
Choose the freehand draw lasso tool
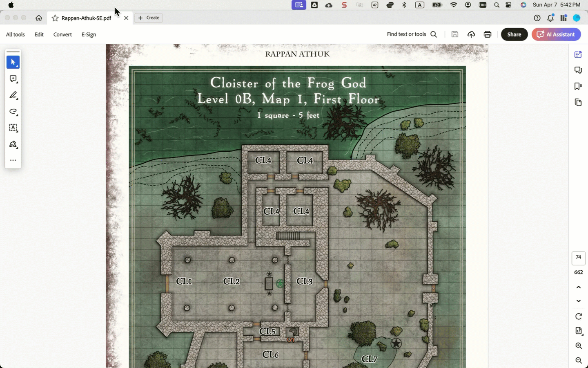click(x=13, y=112)
